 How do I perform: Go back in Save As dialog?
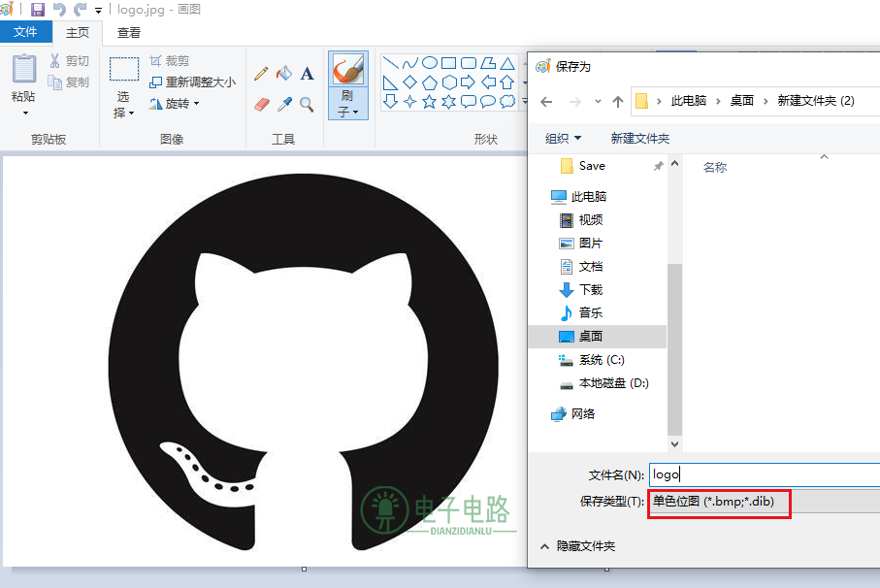546,102
